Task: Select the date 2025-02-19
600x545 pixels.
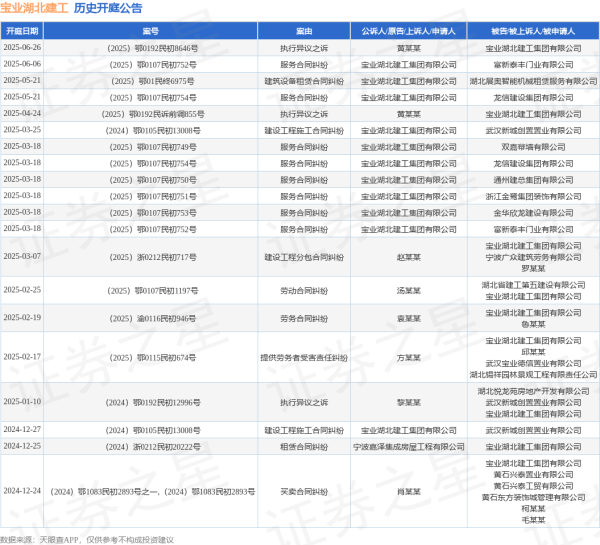Action: (x=22, y=318)
